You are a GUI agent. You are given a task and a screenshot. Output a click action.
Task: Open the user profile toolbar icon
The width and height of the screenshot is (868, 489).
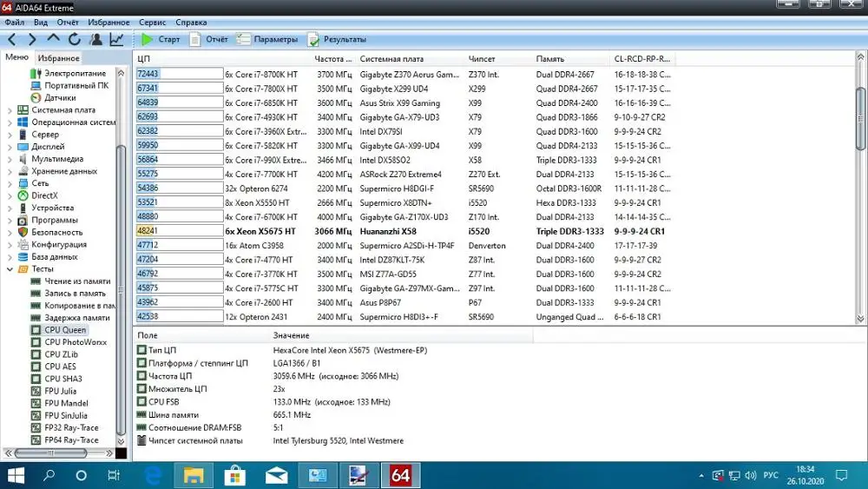coord(95,39)
